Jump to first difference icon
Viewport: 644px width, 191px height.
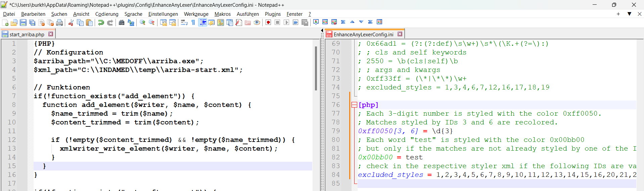343,22
